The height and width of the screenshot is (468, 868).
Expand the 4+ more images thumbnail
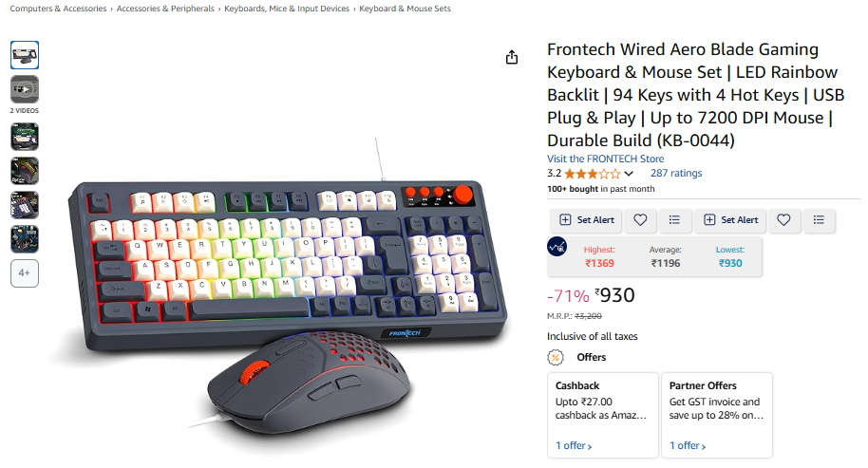[x=25, y=273]
